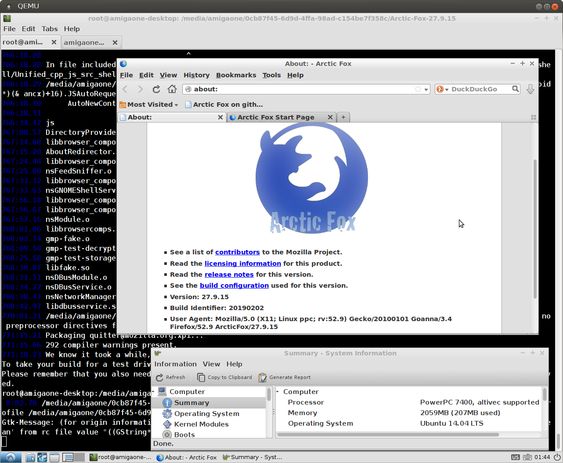The height and width of the screenshot is (463, 563).
Task: Reload the page in Arctic Fox
Action: point(156,89)
